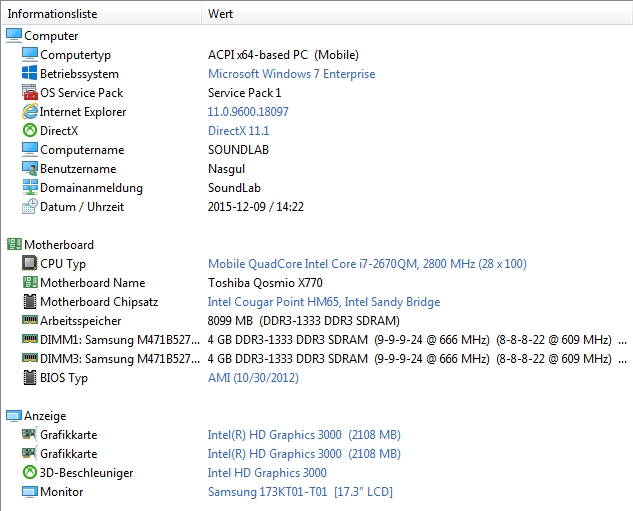The height and width of the screenshot is (511, 633).
Task: Click the Windows logo beside Betriebssystem
Action: coord(30,73)
